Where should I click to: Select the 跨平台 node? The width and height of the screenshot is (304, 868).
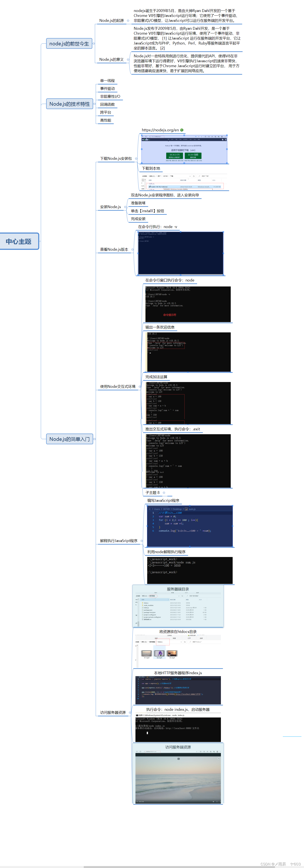106,113
